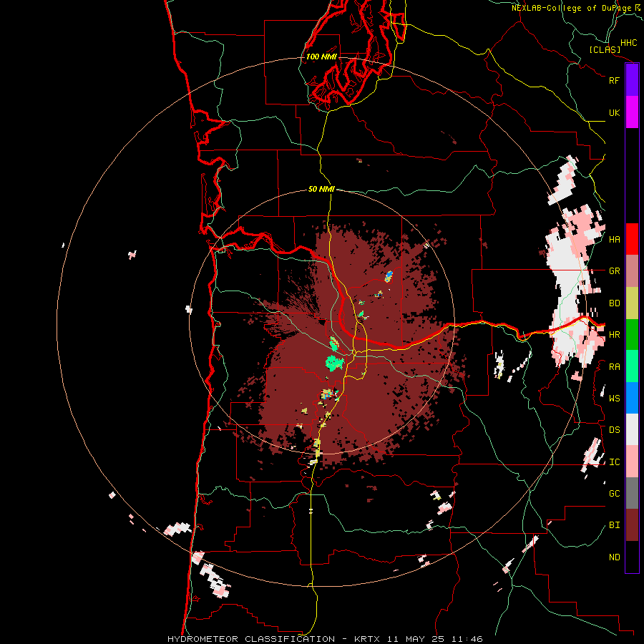Click the NEXLAB-College of DuPage credit text
Screen dimensions: 644x644
pyautogui.click(x=571, y=8)
